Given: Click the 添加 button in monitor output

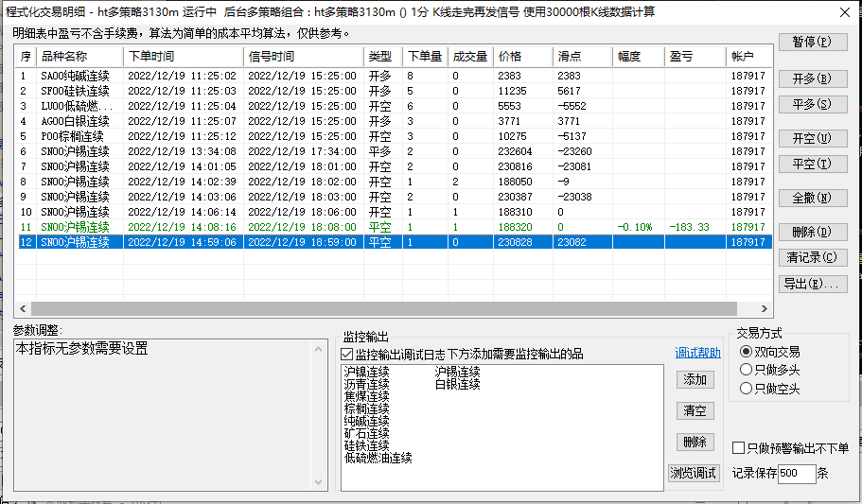Looking at the screenshot, I should click(x=695, y=379).
